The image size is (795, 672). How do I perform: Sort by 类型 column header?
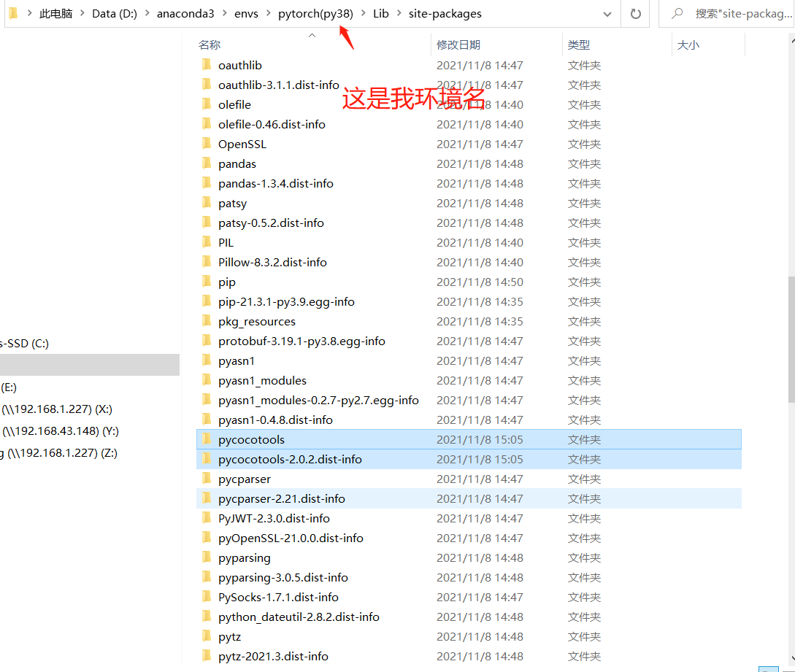click(x=578, y=45)
